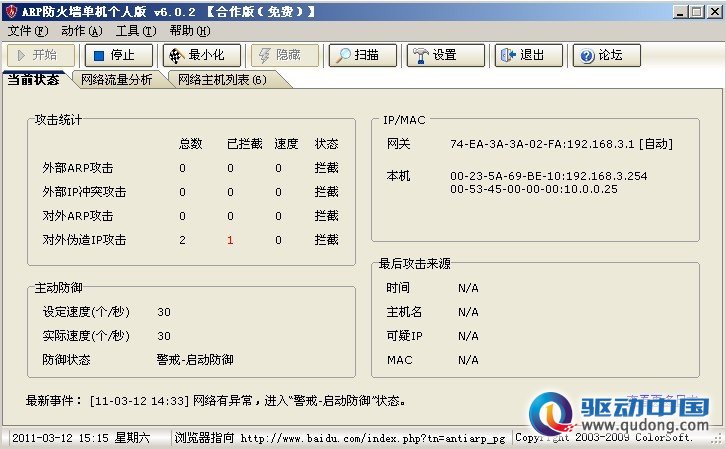The width and height of the screenshot is (726, 449).
Task: Click the 已拦截 column header
Action: pos(244,144)
